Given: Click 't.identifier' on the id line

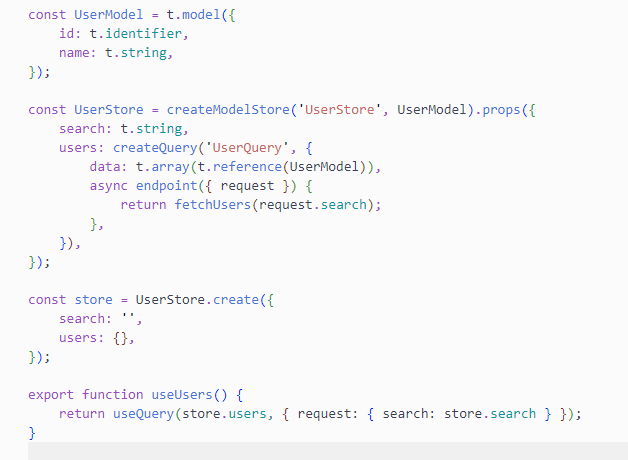Looking at the screenshot, I should tap(136, 34).
